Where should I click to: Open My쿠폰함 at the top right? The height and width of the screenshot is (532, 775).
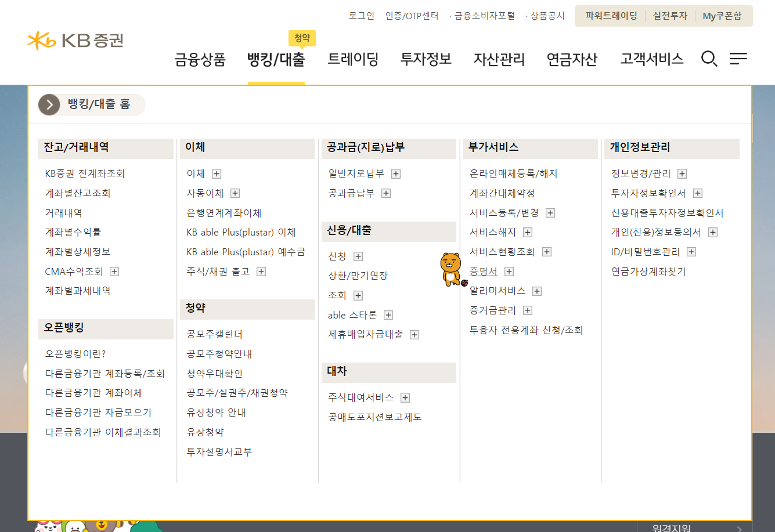723,16
